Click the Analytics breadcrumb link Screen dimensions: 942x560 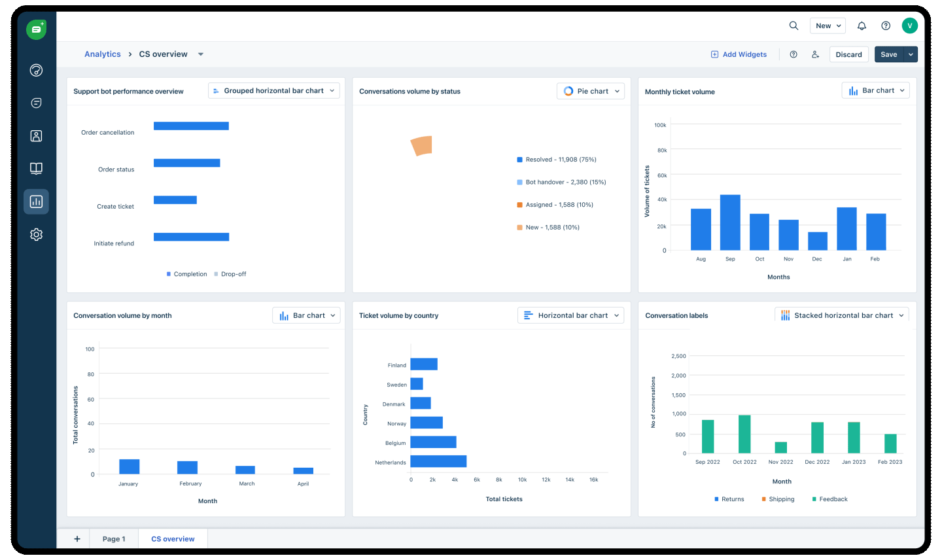tap(103, 54)
